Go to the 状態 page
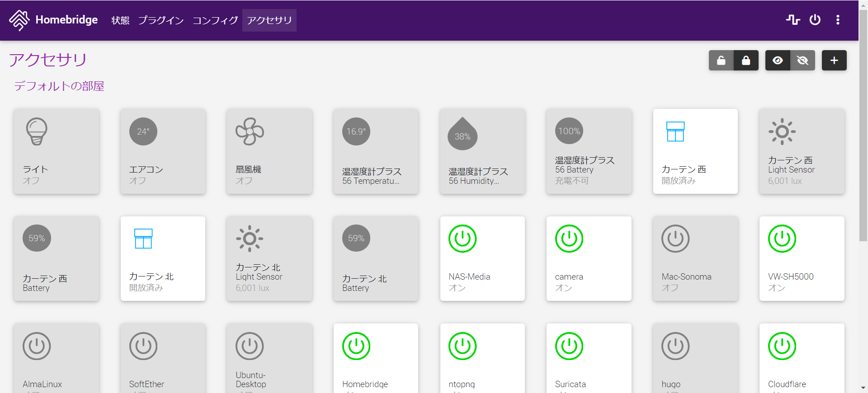The image size is (868, 393). click(120, 20)
